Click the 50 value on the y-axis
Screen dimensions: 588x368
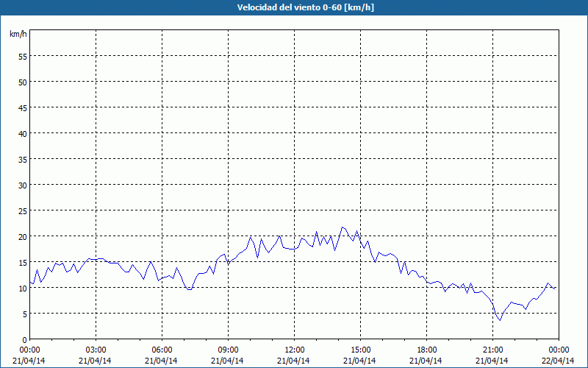[23, 82]
